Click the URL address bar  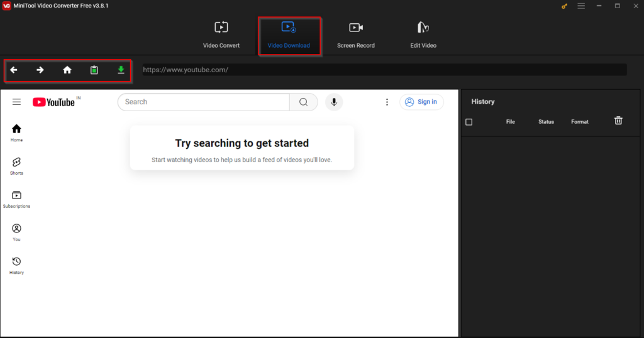[x=384, y=70]
